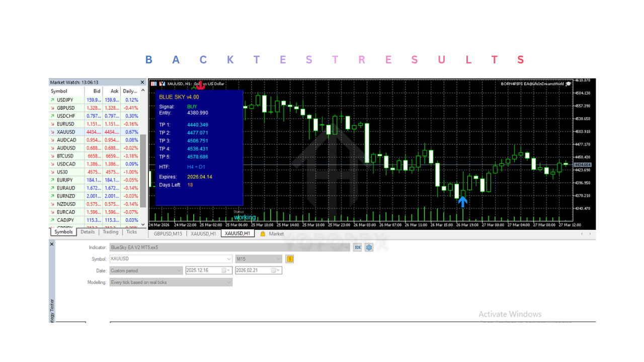This screenshot has width=644, height=362.
Task: Launch MetaEditor via the IDE icon
Action: coord(358,247)
